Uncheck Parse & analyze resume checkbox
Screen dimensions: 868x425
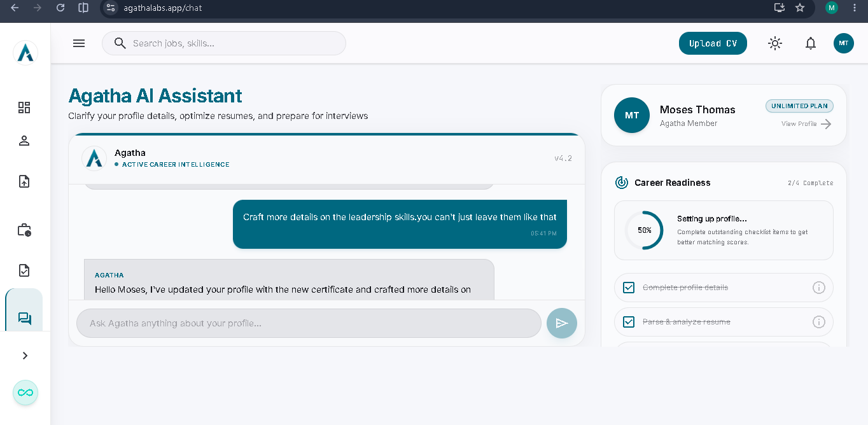(x=629, y=322)
